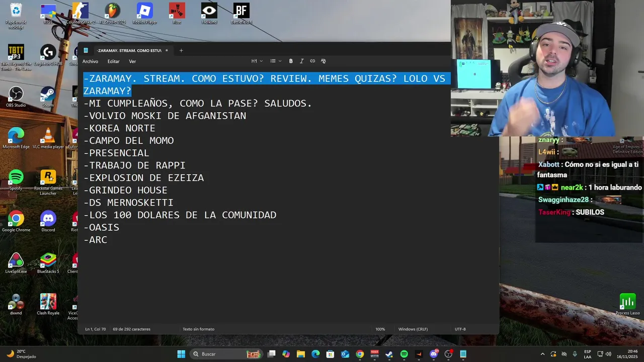Click the line -DS MERNOSKETTI
The image size is (644, 362).
pos(128,203)
